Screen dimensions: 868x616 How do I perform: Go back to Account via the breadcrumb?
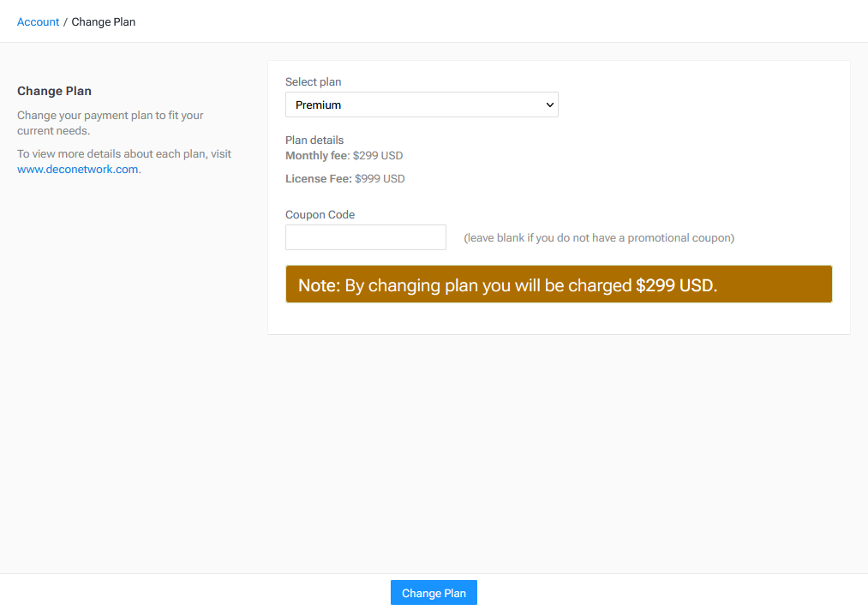(x=38, y=21)
